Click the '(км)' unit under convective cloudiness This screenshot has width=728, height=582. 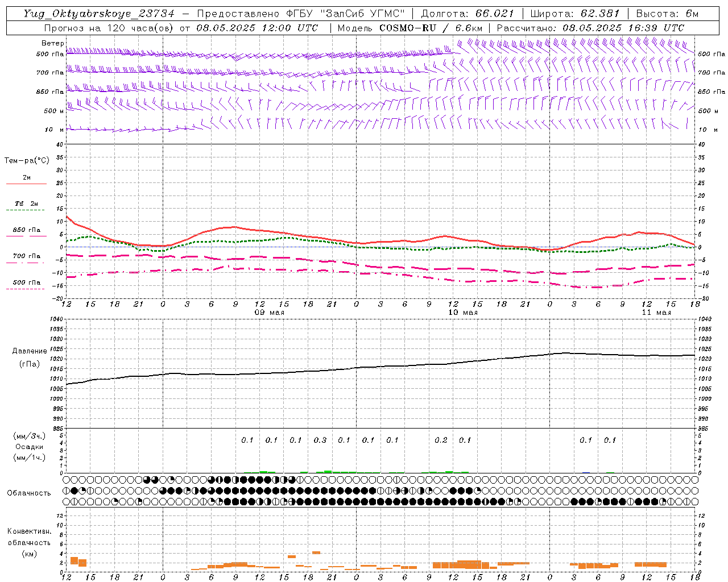click(x=29, y=554)
